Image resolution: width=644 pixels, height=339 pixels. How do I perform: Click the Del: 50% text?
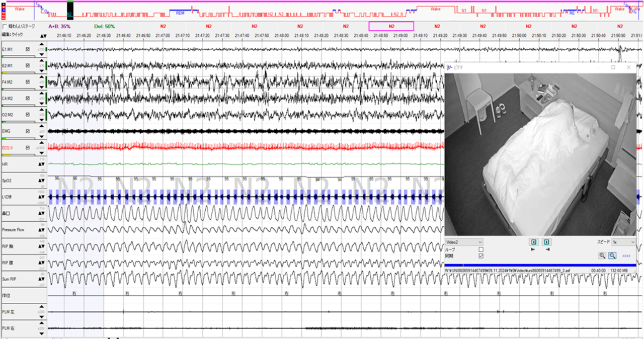104,26
